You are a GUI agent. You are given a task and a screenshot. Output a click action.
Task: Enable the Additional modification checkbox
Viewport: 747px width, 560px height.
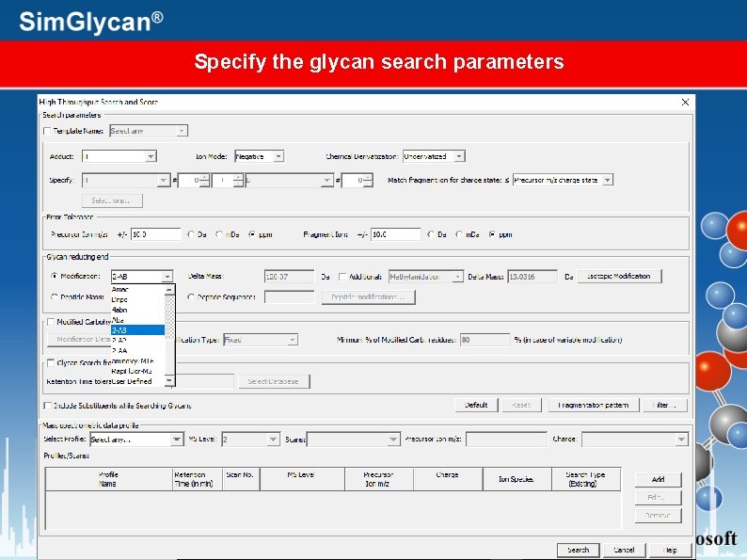click(x=342, y=277)
